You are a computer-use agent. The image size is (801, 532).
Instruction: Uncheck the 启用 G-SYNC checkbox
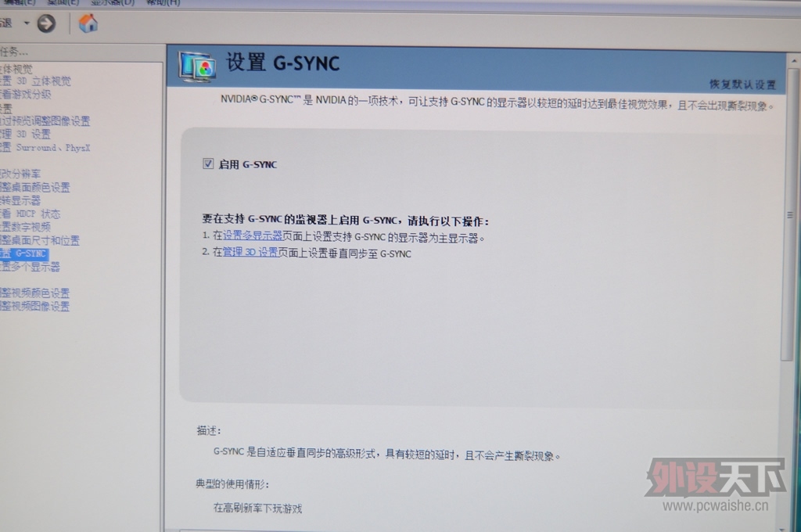point(208,164)
